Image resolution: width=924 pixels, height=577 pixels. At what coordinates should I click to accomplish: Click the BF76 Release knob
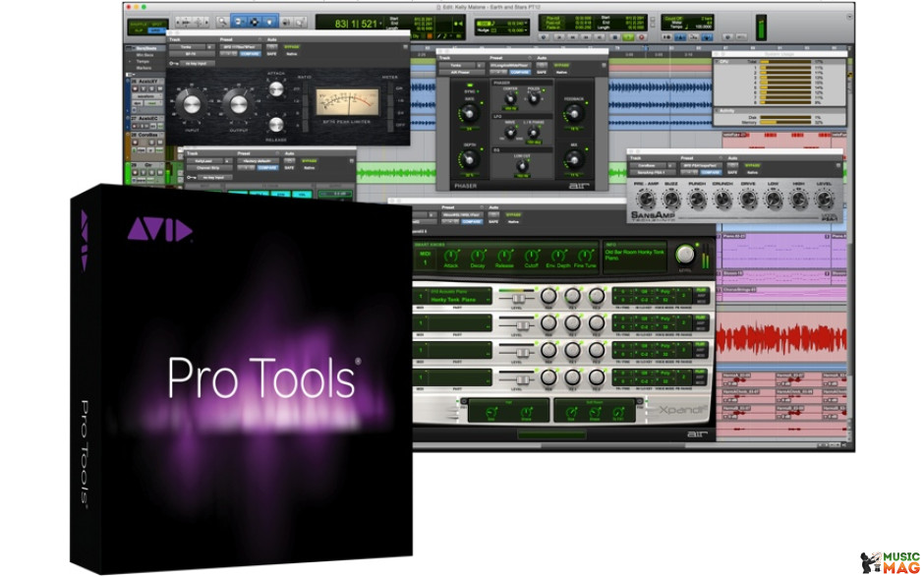coord(276,125)
